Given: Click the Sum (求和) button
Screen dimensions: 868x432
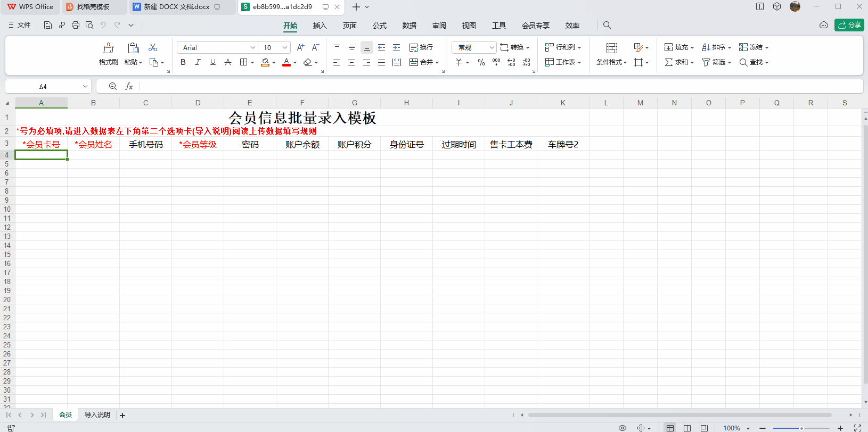Looking at the screenshot, I should (679, 62).
